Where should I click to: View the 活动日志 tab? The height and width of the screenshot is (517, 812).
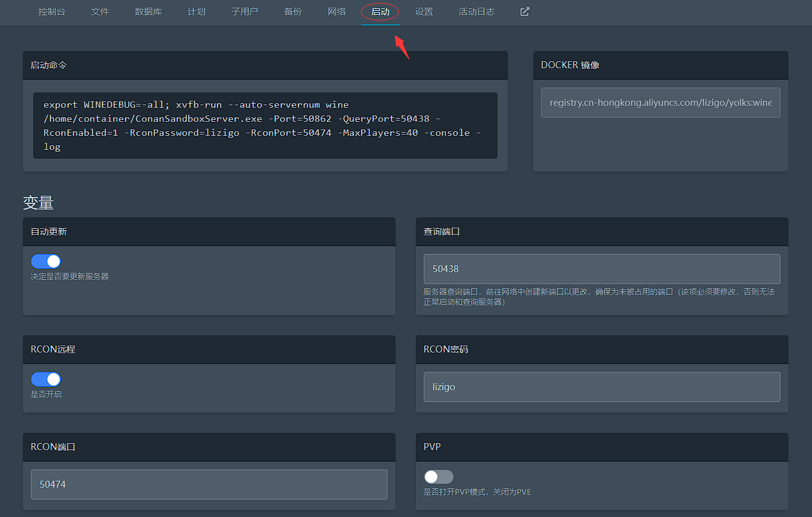(x=476, y=11)
